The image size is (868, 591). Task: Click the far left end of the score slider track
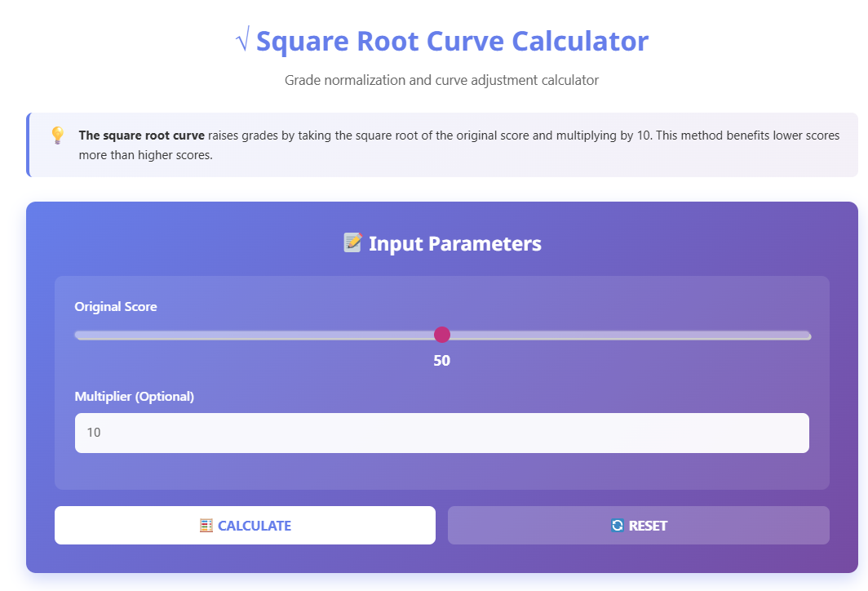tap(77, 335)
